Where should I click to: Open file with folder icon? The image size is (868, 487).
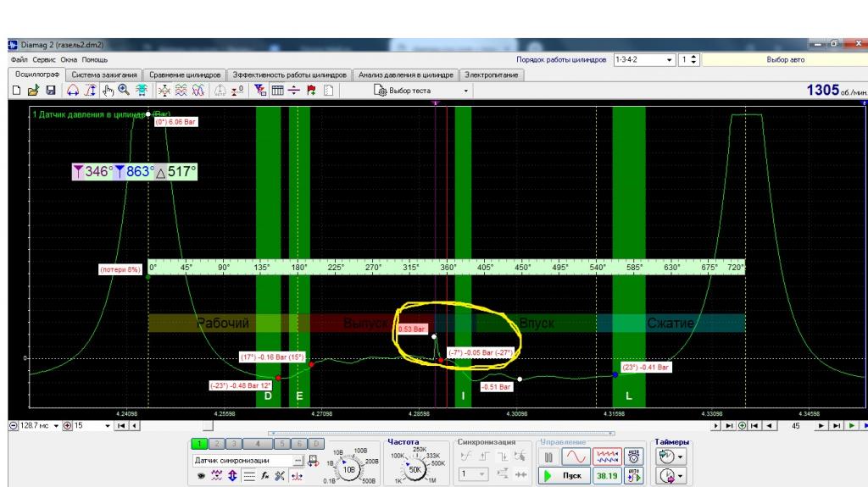[x=33, y=91]
